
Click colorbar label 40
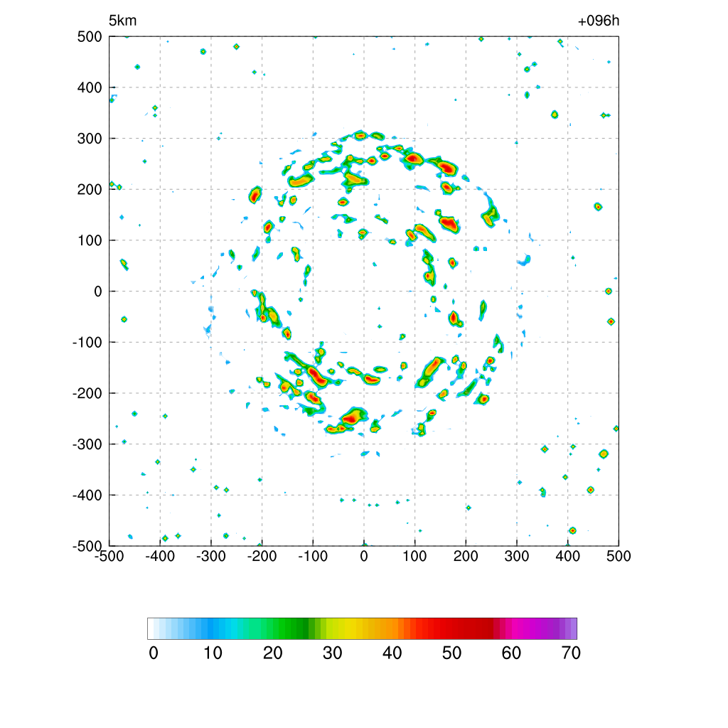pyautogui.click(x=392, y=653)
